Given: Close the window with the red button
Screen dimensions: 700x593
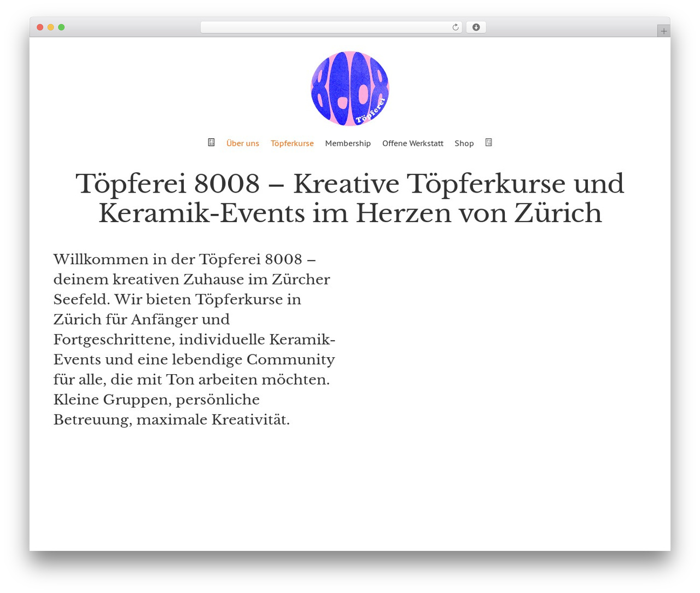Looking at the screenshot, I should (x=40, y=27).
